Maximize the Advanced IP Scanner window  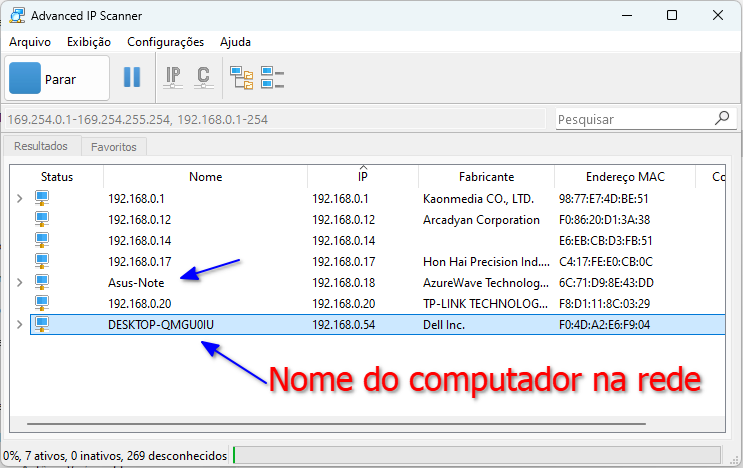click(x=672, y=15)
